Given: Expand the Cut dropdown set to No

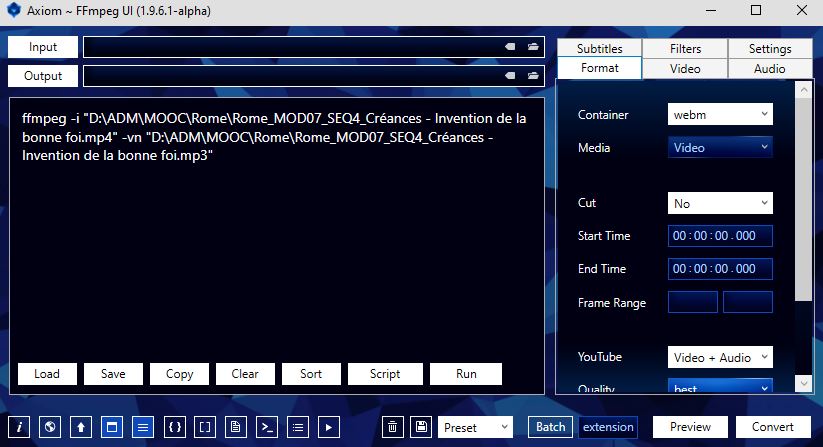Looking at the screenshot, I should point(720,203).
